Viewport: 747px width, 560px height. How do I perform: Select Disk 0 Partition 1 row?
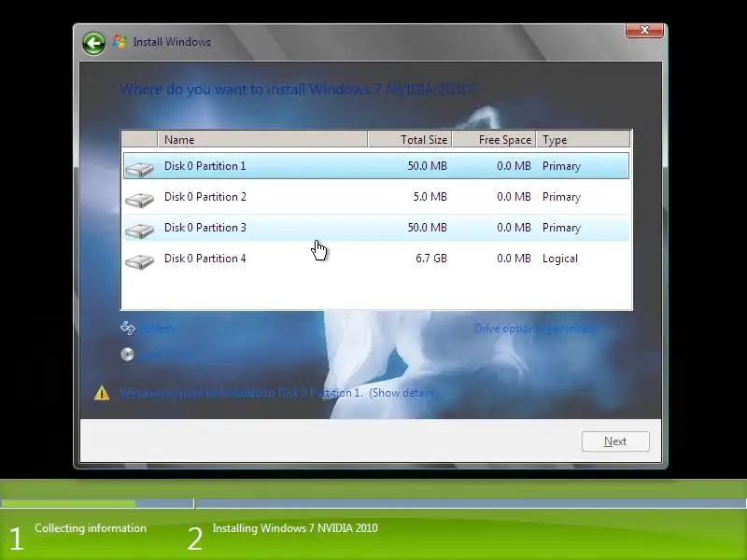[x=376, y=166]
